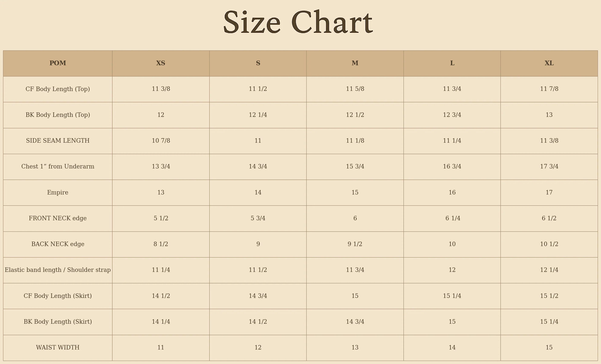This screenshot has width=601, height=364.
Task: Select the CF Body Length (Skirt) label
Action: click(x=58, y=296)
